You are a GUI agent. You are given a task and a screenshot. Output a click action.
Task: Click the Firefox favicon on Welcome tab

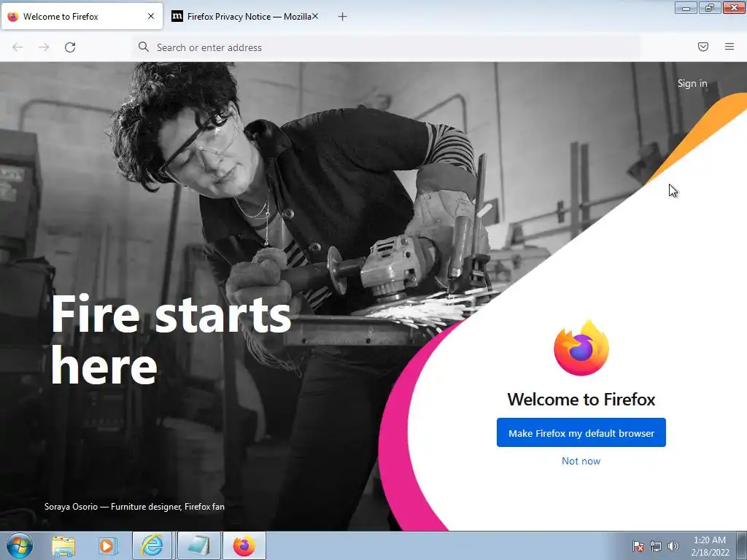[x=13, y=16]
